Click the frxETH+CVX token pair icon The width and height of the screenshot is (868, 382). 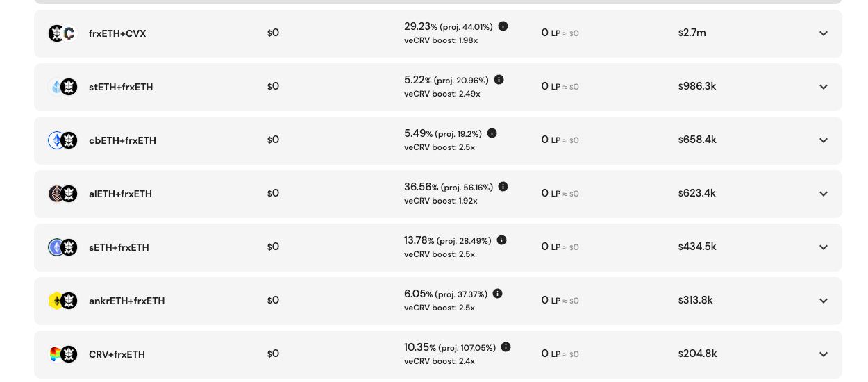62,33
